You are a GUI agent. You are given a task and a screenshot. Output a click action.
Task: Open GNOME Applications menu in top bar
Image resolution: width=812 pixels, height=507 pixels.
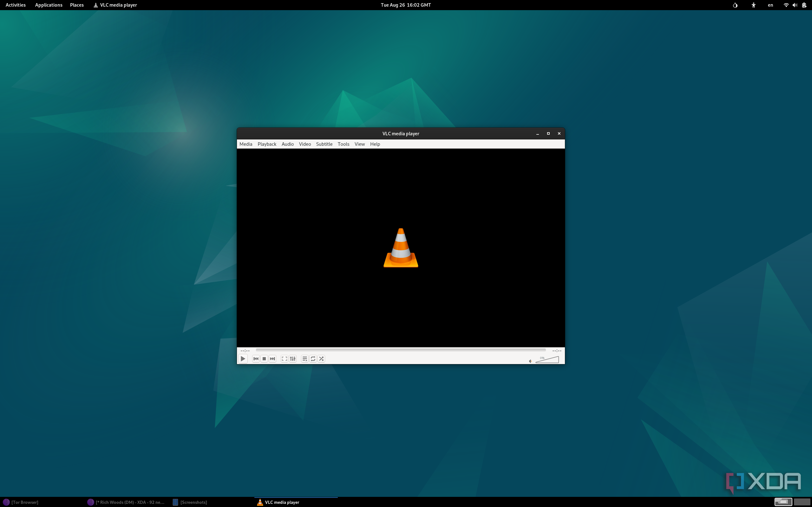click(49, 5)
